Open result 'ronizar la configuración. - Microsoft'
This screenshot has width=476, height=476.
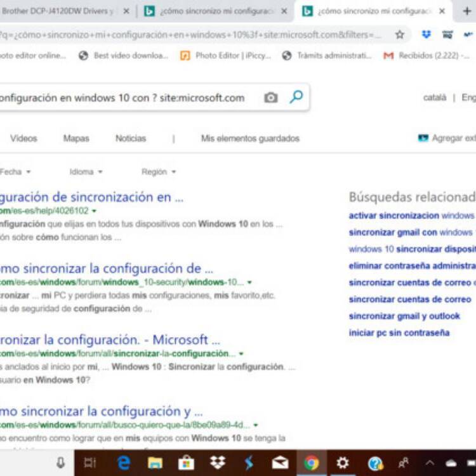tap(110, 340)
